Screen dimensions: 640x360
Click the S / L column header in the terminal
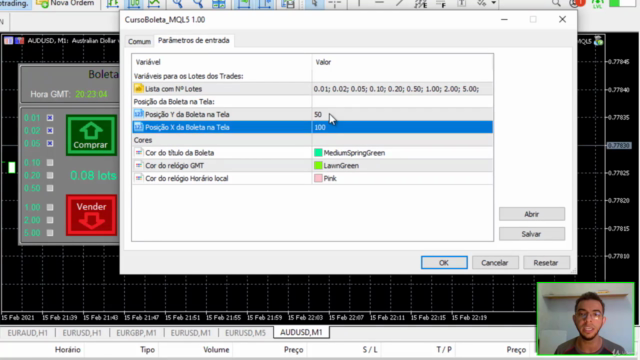(x=370, y=350)
